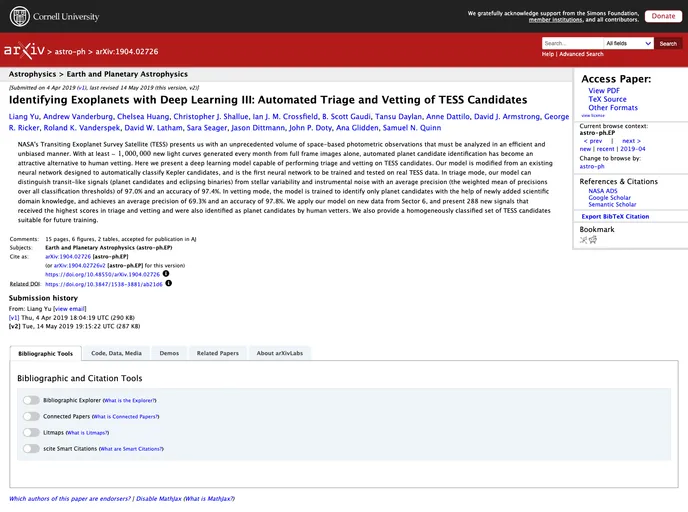Open author David W. Latham's link
The width and height of the screenshot is (688, 512).
coord(154,128)
